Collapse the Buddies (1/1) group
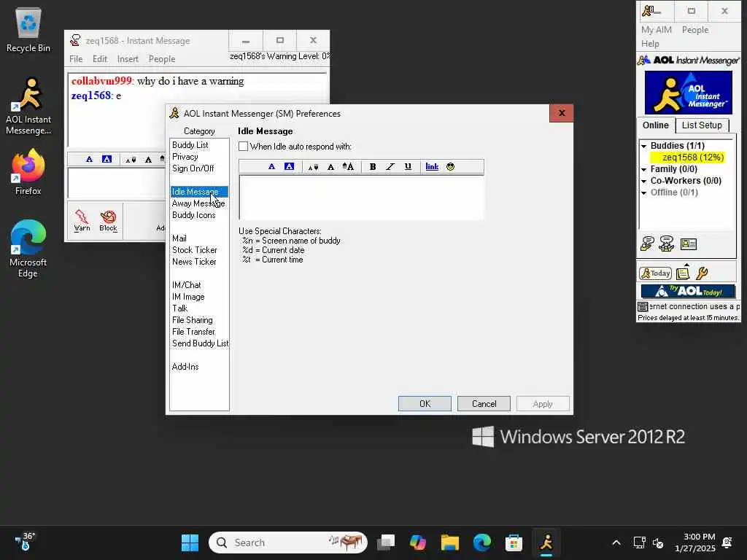 coord(643,146)
